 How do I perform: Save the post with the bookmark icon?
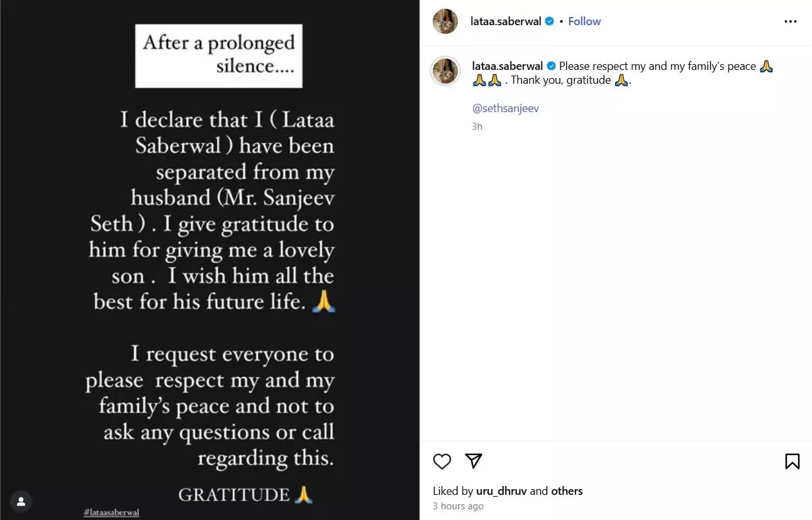click(x=792, y=461)
